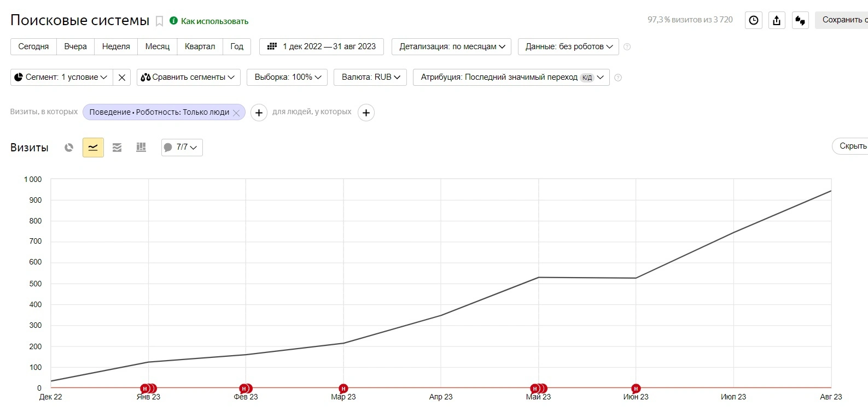868x412 pixels.
Task: Select the line chart view icon
Action: coord(93,148)
